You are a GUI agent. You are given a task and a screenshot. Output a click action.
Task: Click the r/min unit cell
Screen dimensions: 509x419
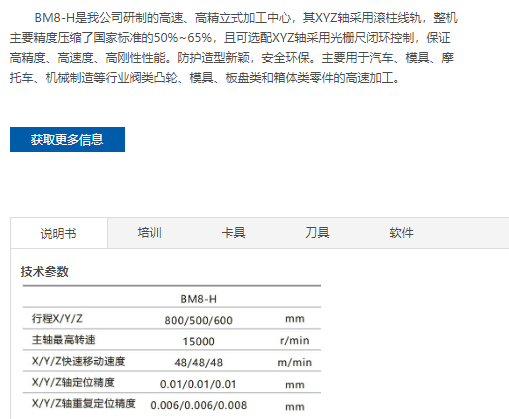click(295, 341)
